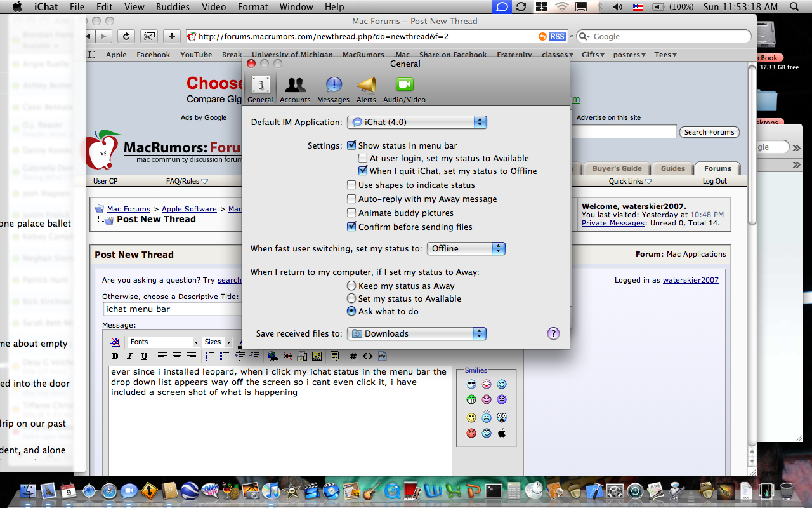Click the volume icon in menu bar
Viewport: 812px width, 508px height.
pos(618,7)
